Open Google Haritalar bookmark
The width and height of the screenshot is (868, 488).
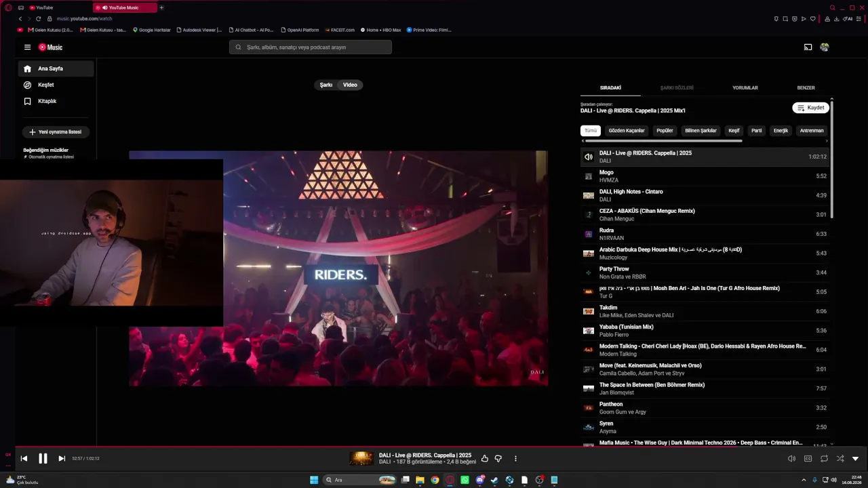pyautogui.click(x=152, y=30)
